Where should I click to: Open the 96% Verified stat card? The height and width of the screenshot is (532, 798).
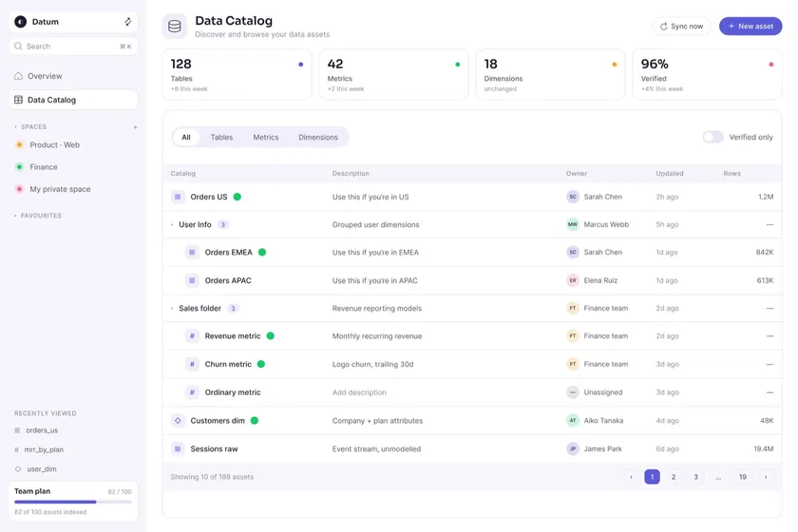[x=707, y=74]
